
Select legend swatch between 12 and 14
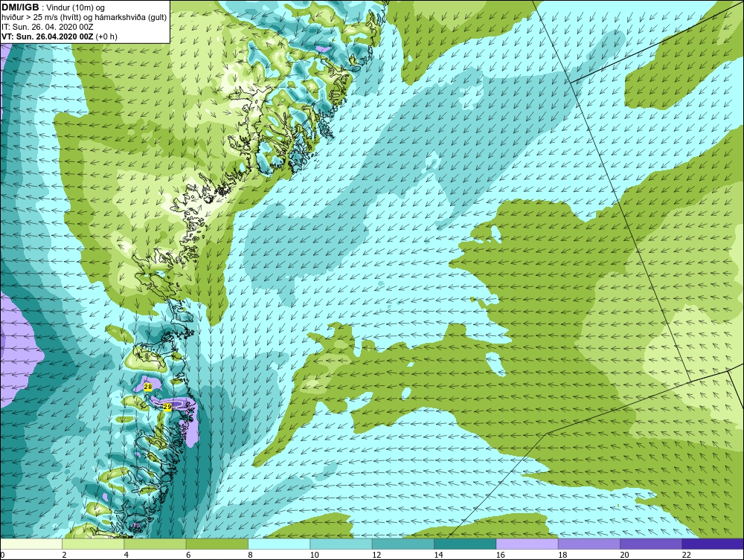403,544
